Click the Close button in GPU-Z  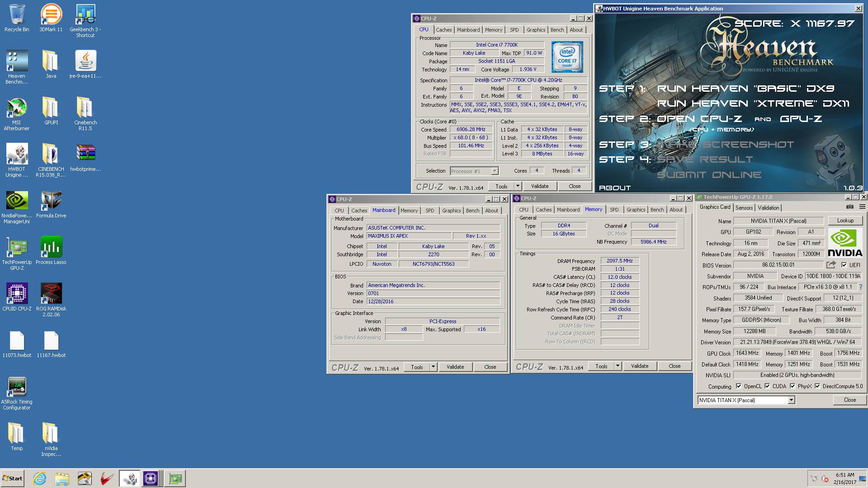pyautogui.click(x=850, y=400)
